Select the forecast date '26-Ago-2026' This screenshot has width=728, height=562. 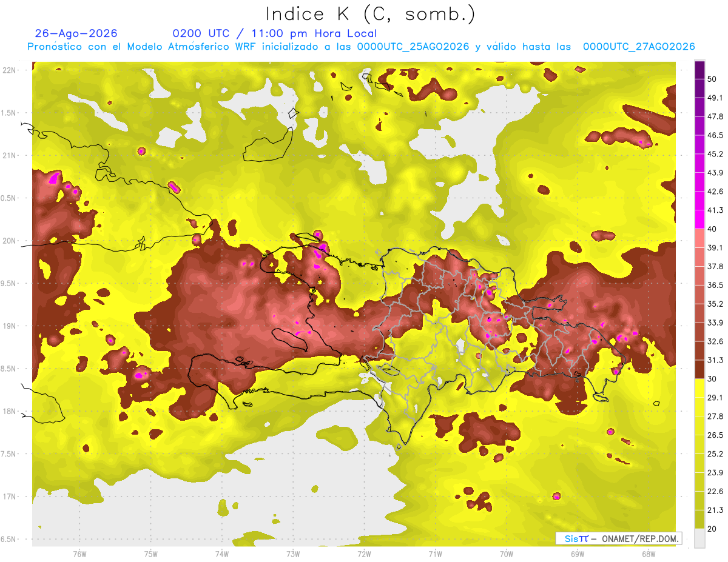pos(76,33)
